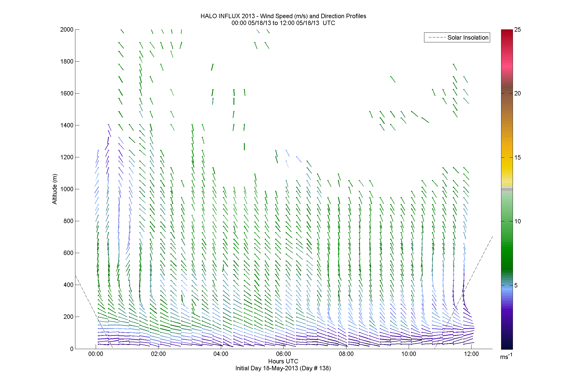Click the yellow-orange colorbar region near 15
The height and width of the screenshot is (392, 577).
pyautogui.click(x=507, y=154)
